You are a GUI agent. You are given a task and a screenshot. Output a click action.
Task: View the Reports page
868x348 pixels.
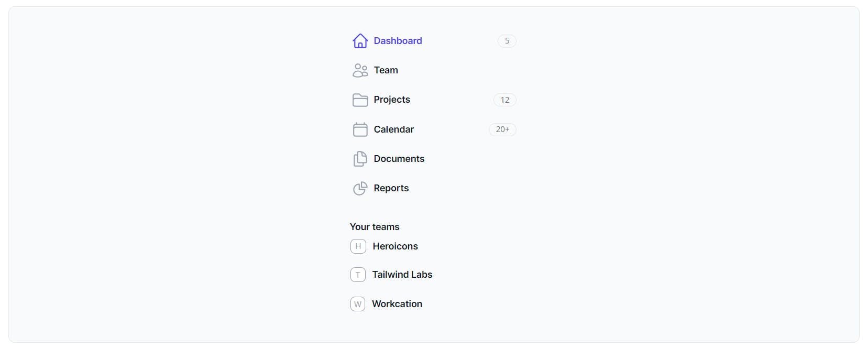pyautogui.click(x=434, y=188)
